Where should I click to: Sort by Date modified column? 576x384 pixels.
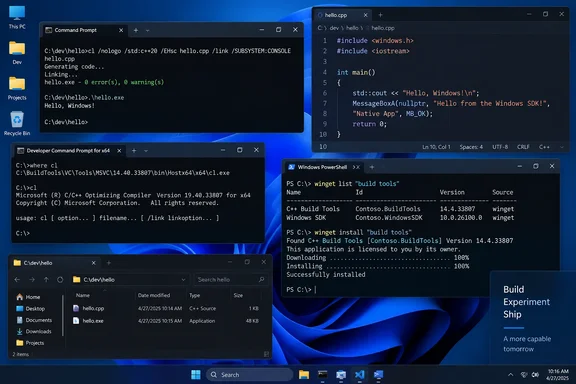(x=154, y=295)
